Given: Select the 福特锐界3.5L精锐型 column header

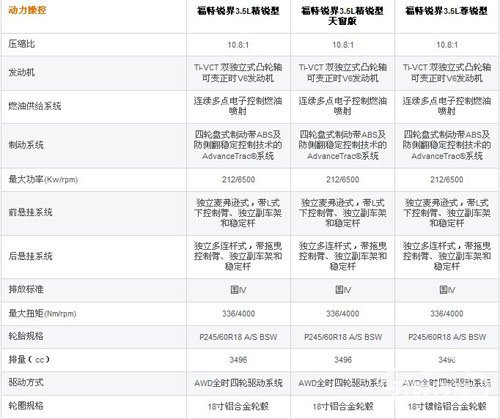Looking at the screenshot, I should 238,11.
